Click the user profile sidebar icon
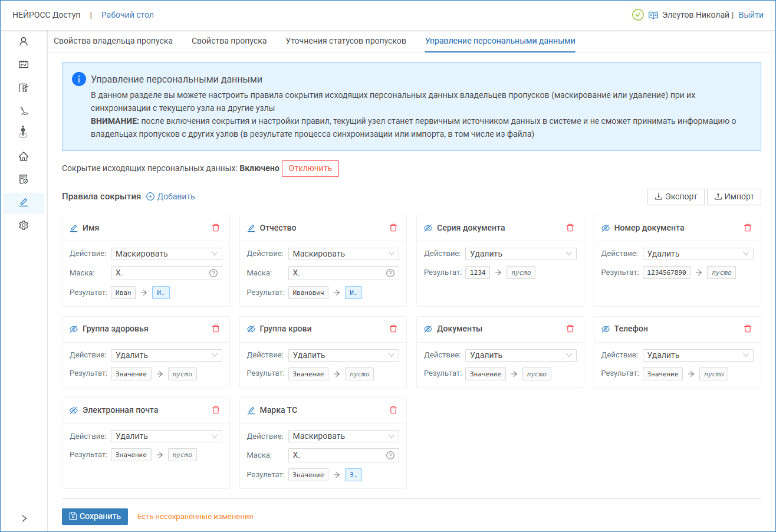The image size is (776, 532). [x=24, y=41]
